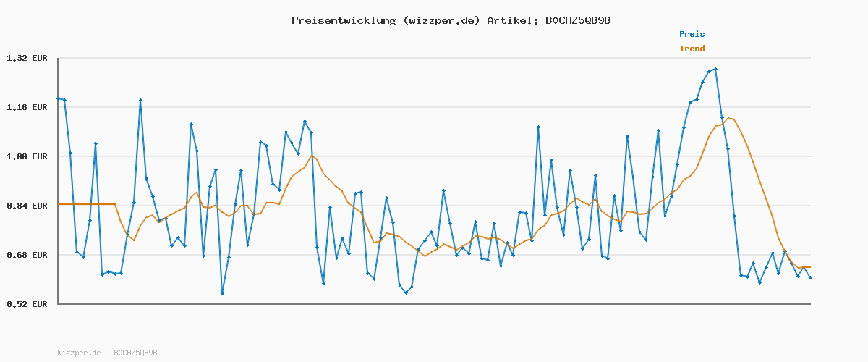Screen dimensions: 868x362
Task: Click the bottom x-axis baseline of the chart
Action: point(434,304)
